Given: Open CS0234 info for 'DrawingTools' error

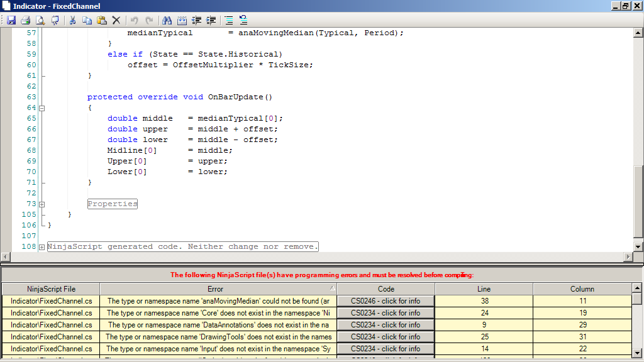Looking at the screenshot, I should click(x=386, y=337).
